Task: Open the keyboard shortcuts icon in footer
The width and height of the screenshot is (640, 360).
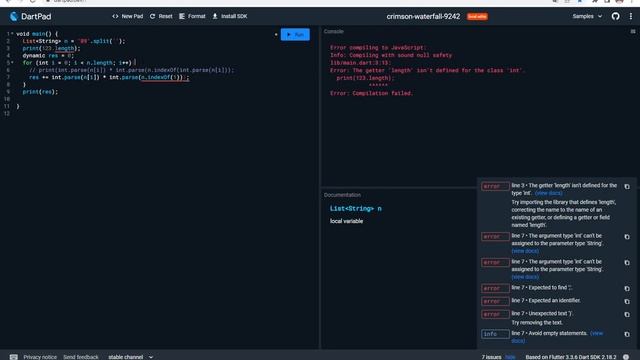Action: point(13,357)
